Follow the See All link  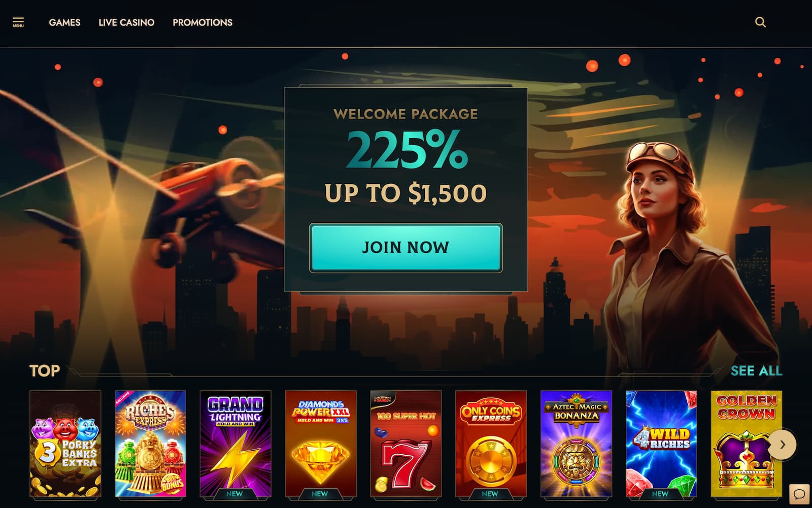(x=756, y=371)
